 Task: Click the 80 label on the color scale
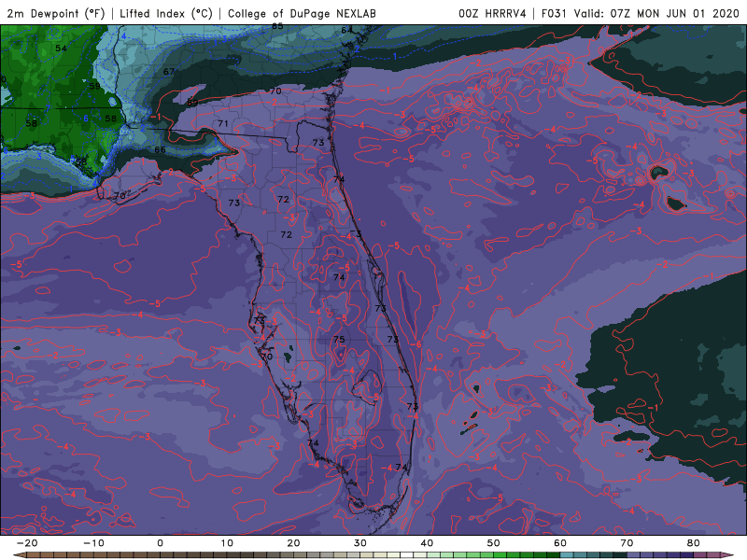click(x=694, y=543)
